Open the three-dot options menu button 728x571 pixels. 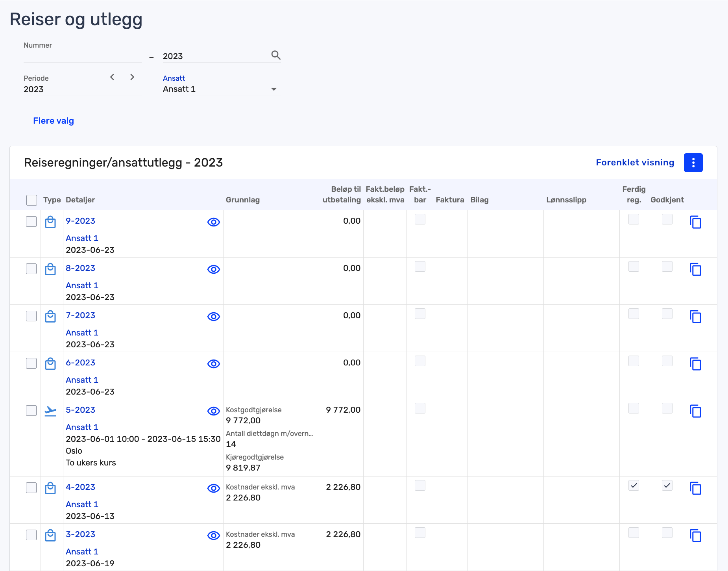[693, 163]
